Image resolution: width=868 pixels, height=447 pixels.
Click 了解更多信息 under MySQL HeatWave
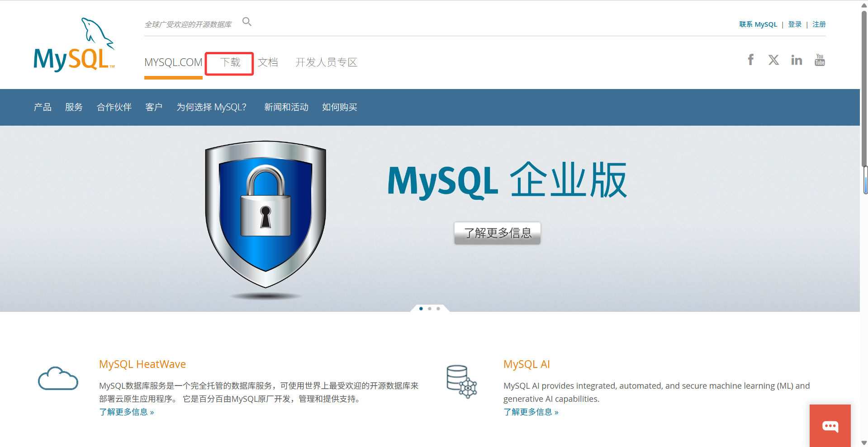click(x=127, y=412)
